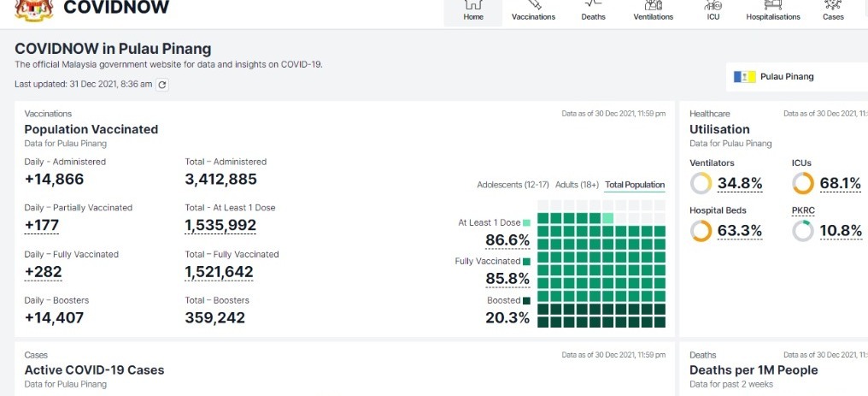Switch chart to Adolescents (12-17)
The height and width of the screenshot is (396, 868).
point(513,185)
